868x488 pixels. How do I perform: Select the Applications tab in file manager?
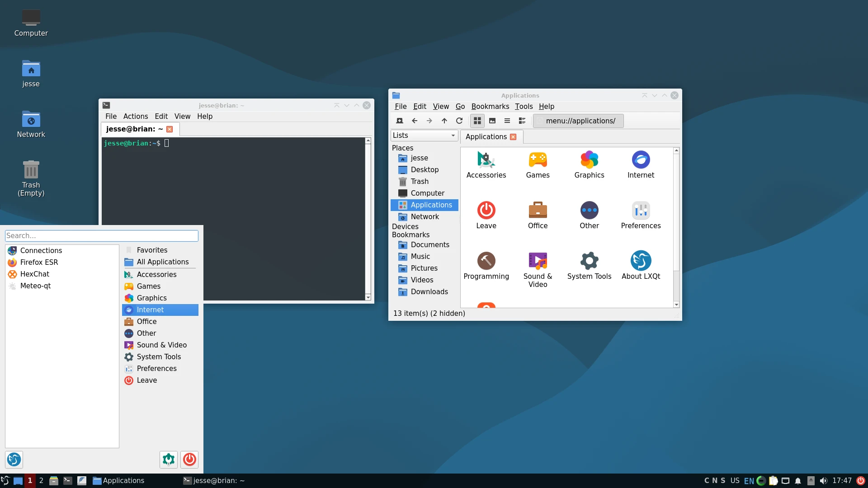point(485,136)
